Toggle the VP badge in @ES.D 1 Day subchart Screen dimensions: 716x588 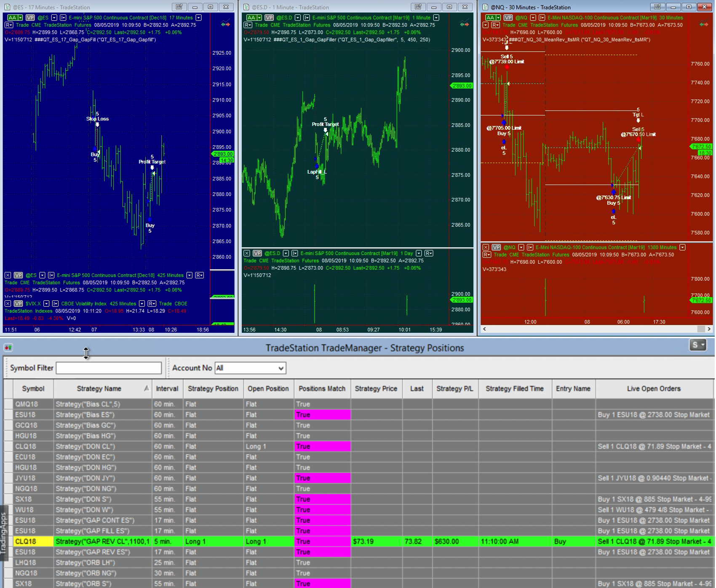pyautogui.click(x=257, y=253)
